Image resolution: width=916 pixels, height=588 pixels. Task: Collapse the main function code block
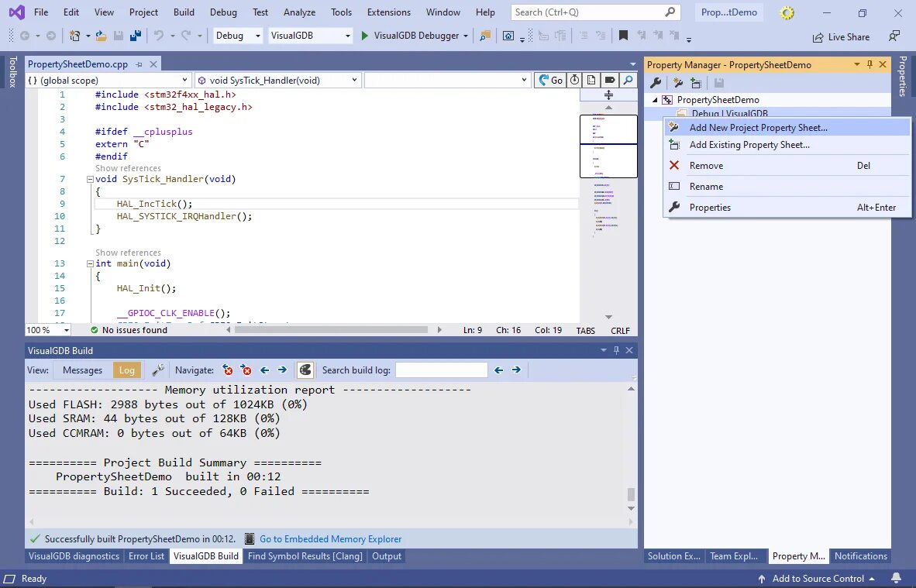point(90,264)
